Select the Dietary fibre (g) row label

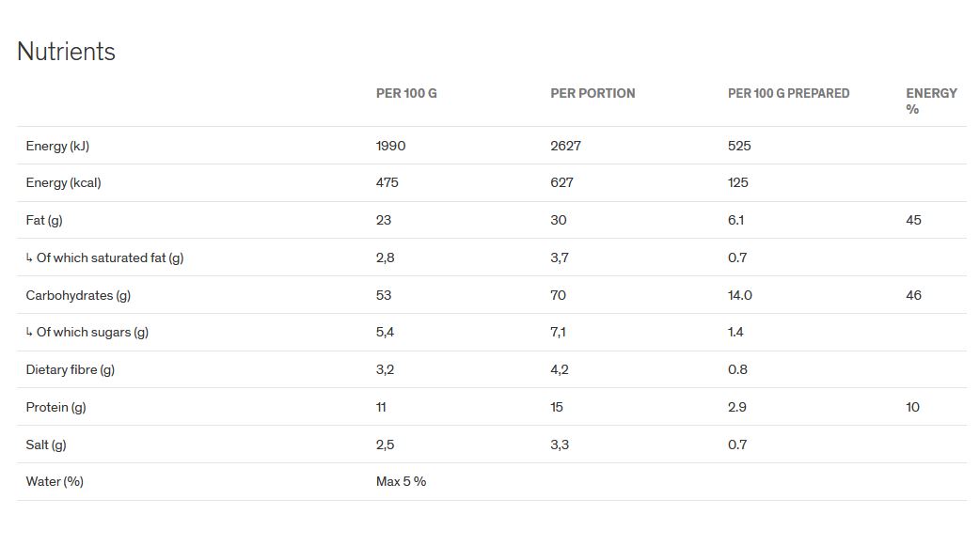click(71, 369)
